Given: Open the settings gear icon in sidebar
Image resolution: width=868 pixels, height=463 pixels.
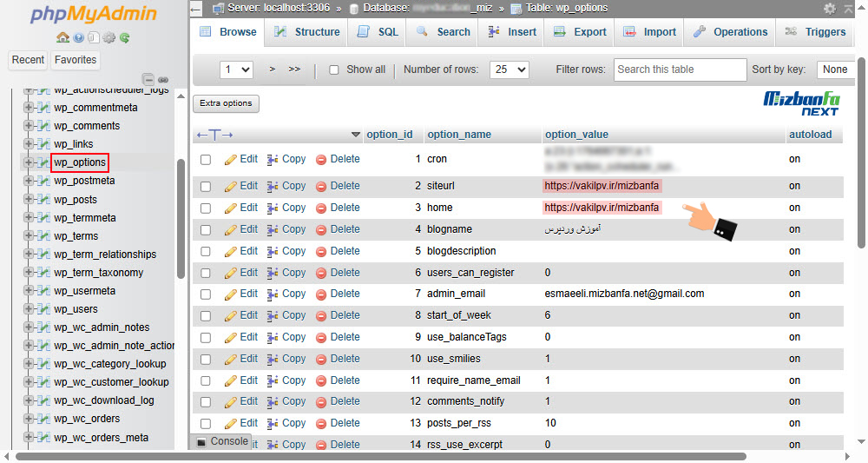Looking at the screenshot, I should click(109, 37).
